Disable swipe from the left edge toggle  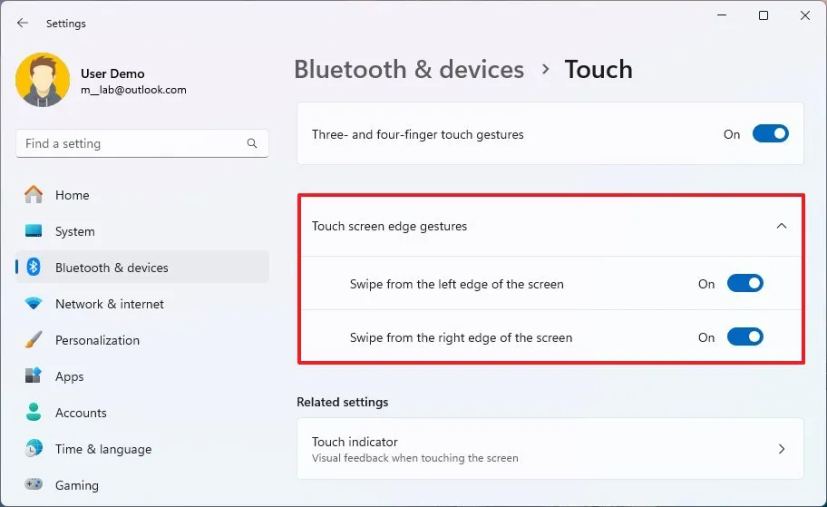tap(745, 284)
